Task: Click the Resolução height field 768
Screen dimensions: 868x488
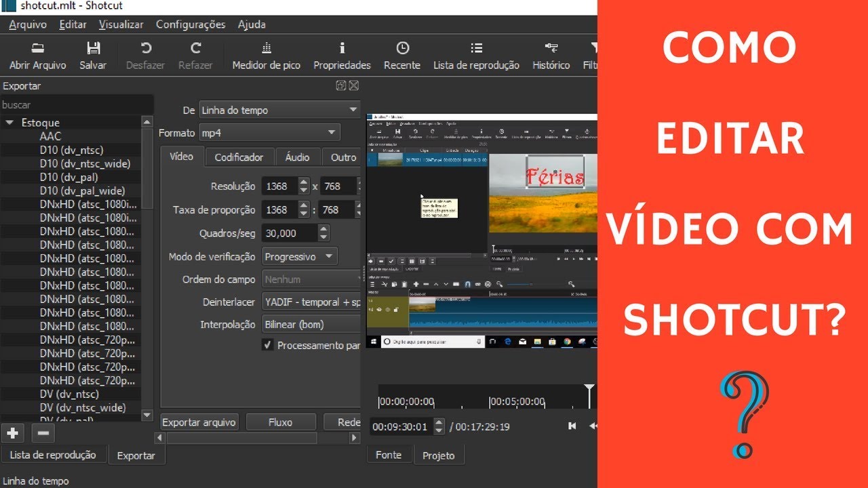Action: 339,186
